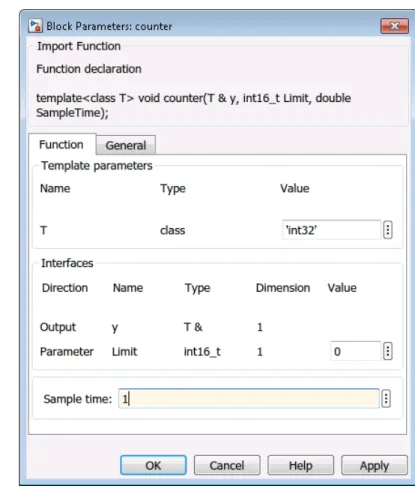Click the Limit parameter value field
This screenshot has width=415, height=486.
coord(355,351)
